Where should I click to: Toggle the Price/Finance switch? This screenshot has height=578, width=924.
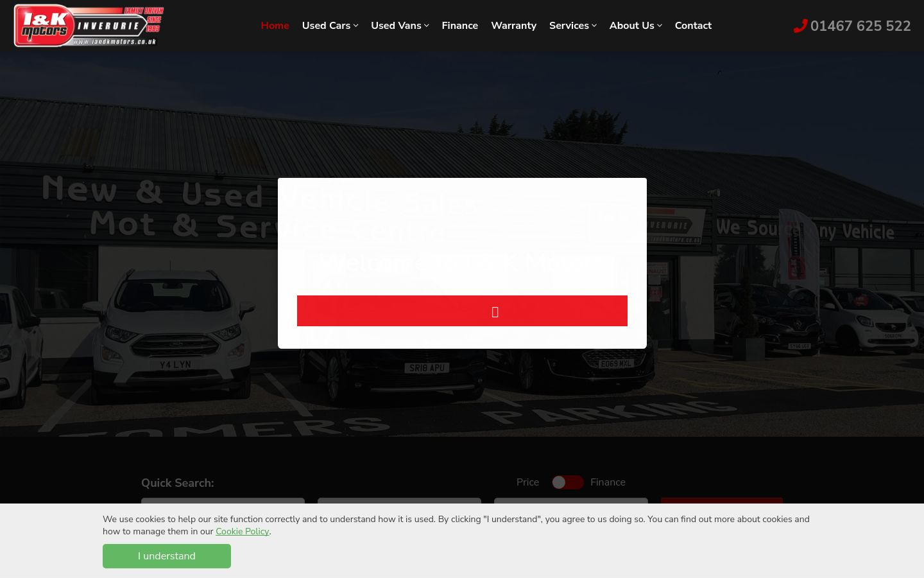coord(568,482)
